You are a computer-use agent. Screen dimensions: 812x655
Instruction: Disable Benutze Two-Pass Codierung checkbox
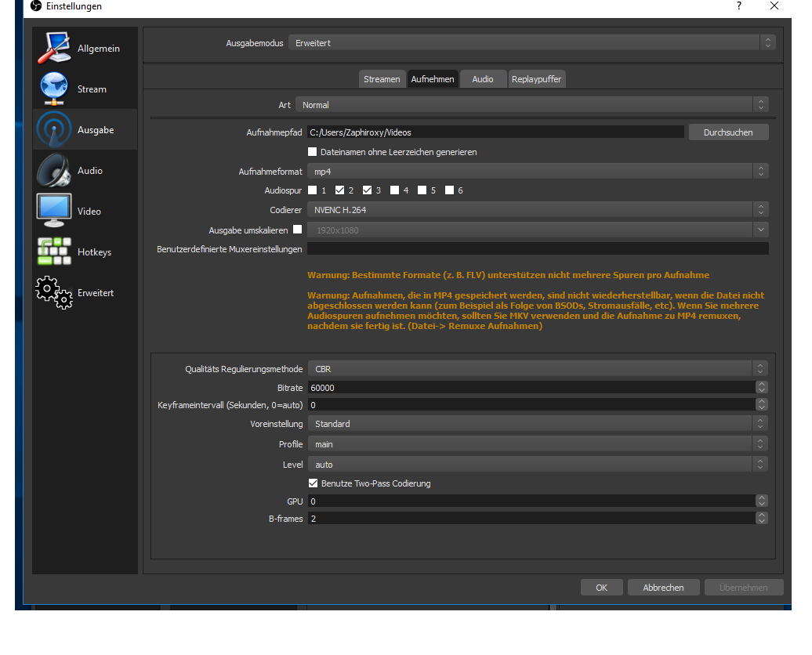[314, 483]
